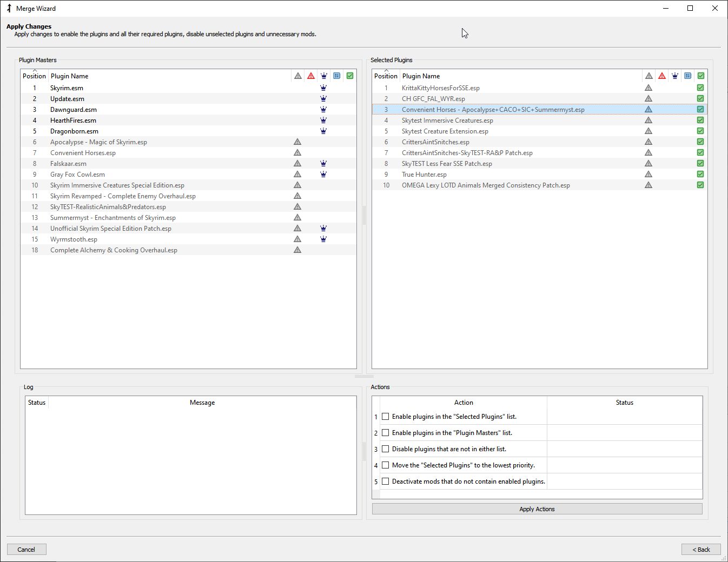Check 'Move the Selected Plugins to the lowest priority'
The height and width of the screenshot is (562, 728).
(x=385, y=465)
